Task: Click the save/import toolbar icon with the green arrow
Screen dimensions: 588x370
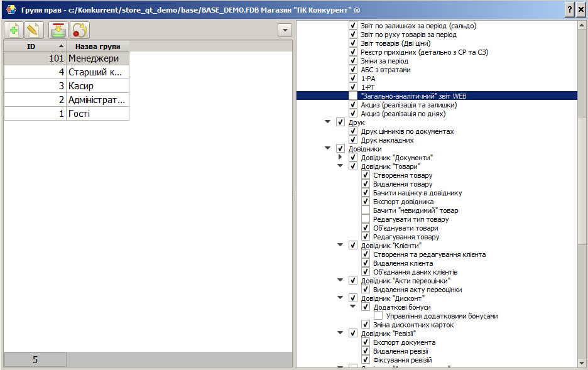Action: pos(58,30)
